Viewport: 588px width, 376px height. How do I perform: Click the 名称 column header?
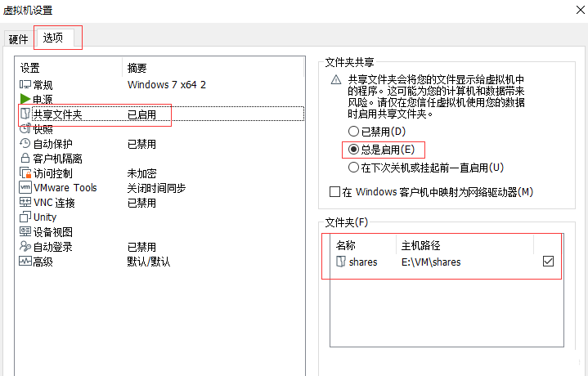(x=364, y=245)
